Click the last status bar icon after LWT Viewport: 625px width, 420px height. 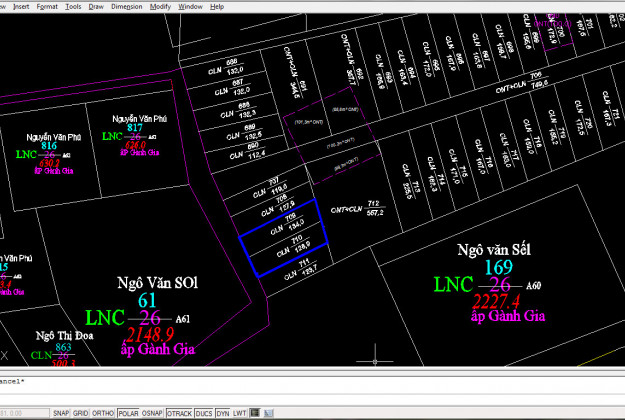pos(268,412)
